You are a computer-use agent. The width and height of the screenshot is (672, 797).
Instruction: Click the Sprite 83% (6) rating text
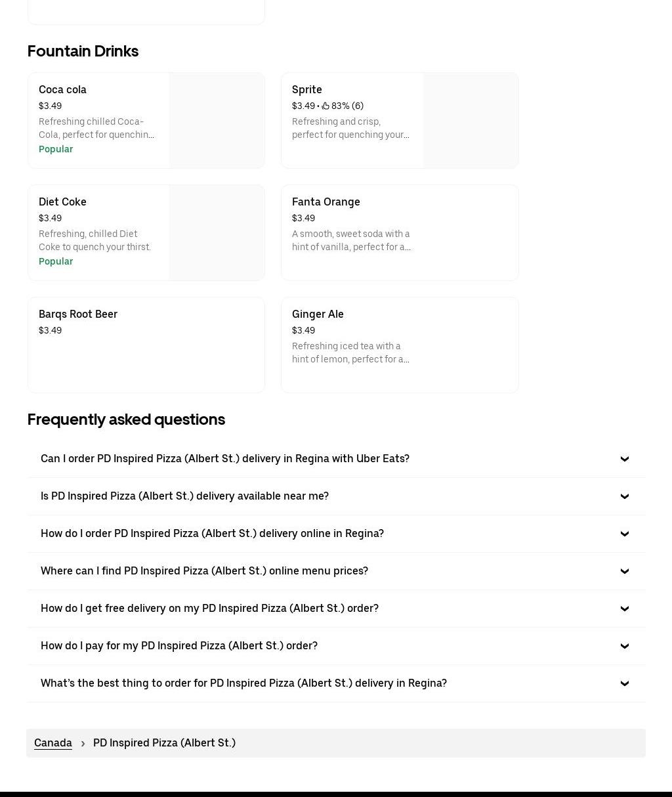347,106
